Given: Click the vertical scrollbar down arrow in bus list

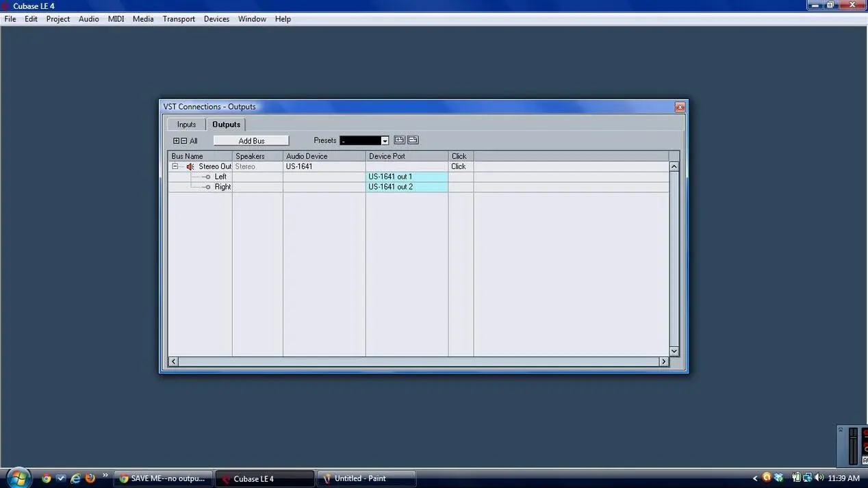Looking at the screenshot, I should point(674,351).
